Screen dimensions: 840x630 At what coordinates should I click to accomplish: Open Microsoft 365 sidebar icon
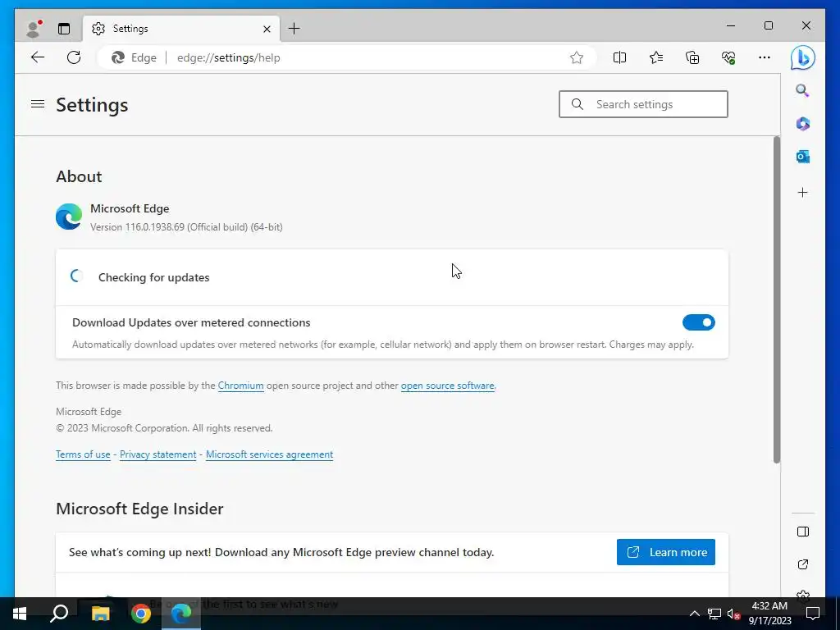tap(802, 124)
